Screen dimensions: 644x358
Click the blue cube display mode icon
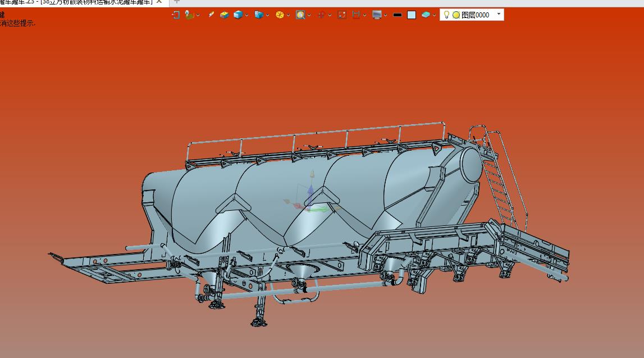coord(237,15)
